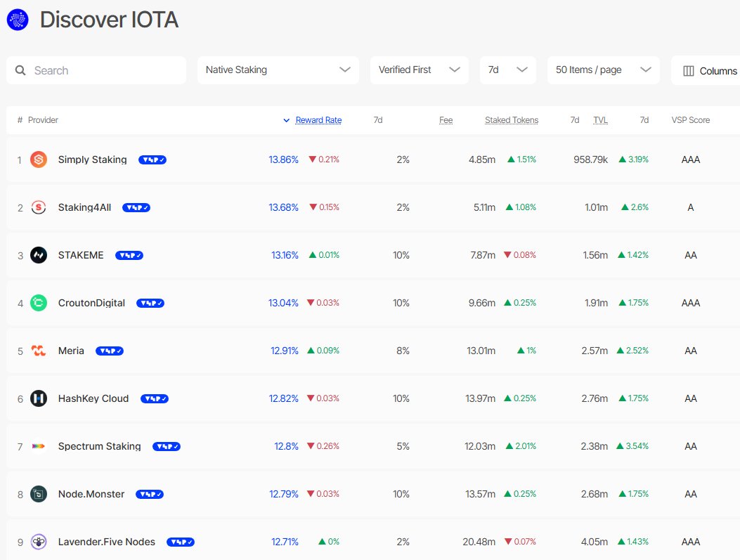Viewport: 740px width, 560px height.
Task: Click the Staked Tokens column header
Action: (x=512, y=119)
